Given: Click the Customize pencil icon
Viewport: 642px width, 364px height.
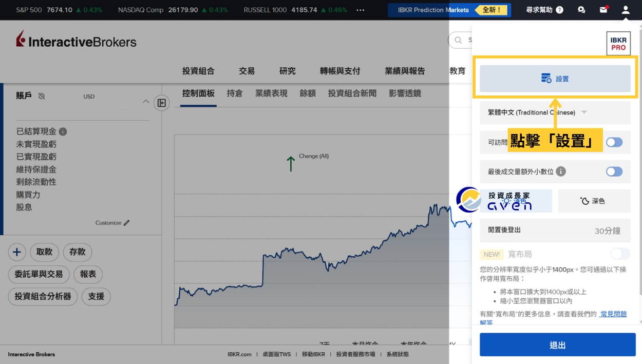Looking at the screenshot, I should pos(127,223).
